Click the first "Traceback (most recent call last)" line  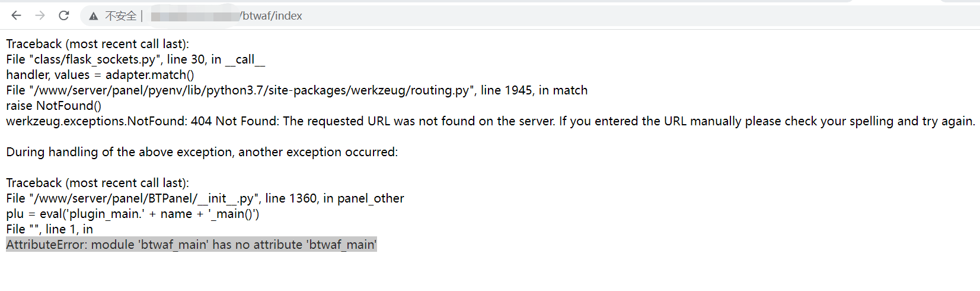tap(98, 44)
